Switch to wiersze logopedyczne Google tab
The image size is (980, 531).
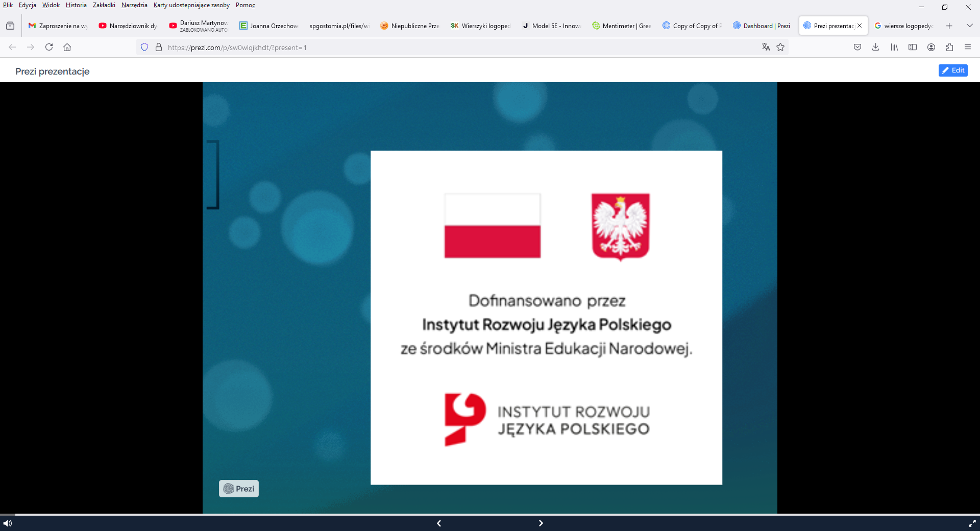pos(904,26)
